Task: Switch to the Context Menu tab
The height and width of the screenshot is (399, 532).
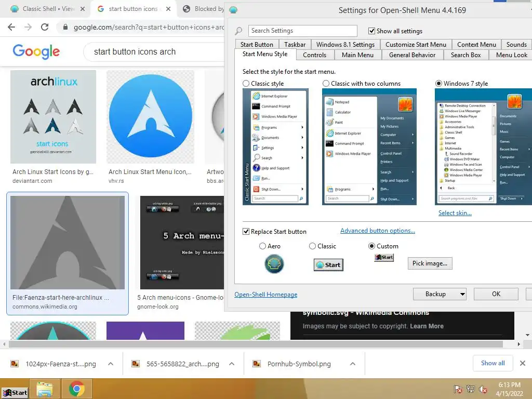Action: [x=476, y=45]
